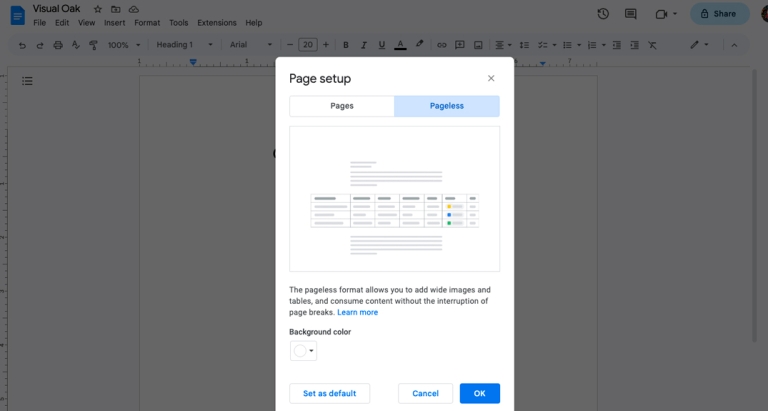Open the File menu
This screenshot has width=768, height=411.
40,23
